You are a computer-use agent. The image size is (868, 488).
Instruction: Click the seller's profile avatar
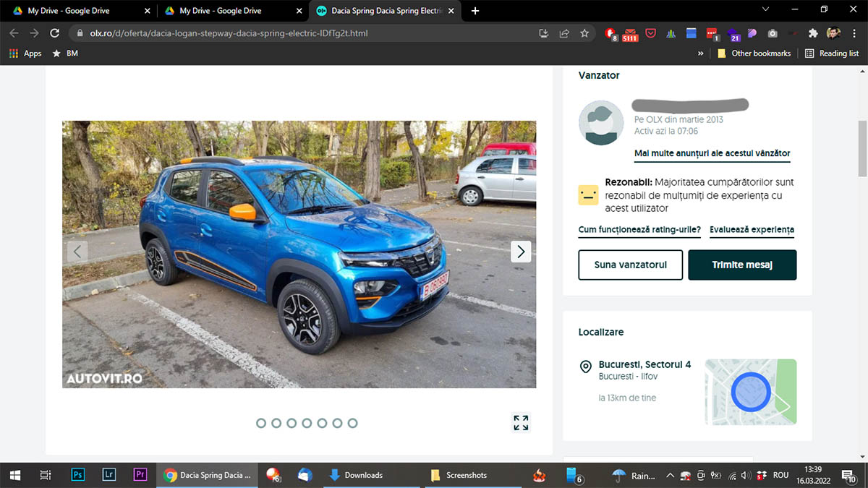pos(601,123)
